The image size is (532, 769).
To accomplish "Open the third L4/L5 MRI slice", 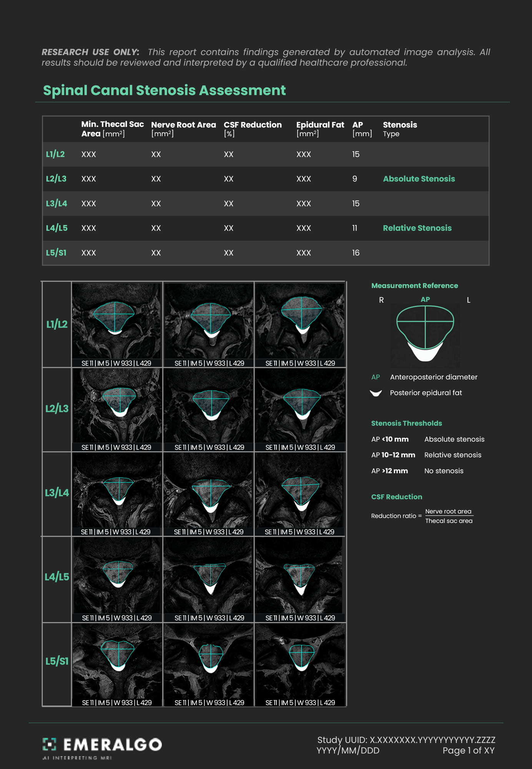I will coord(300,579).
